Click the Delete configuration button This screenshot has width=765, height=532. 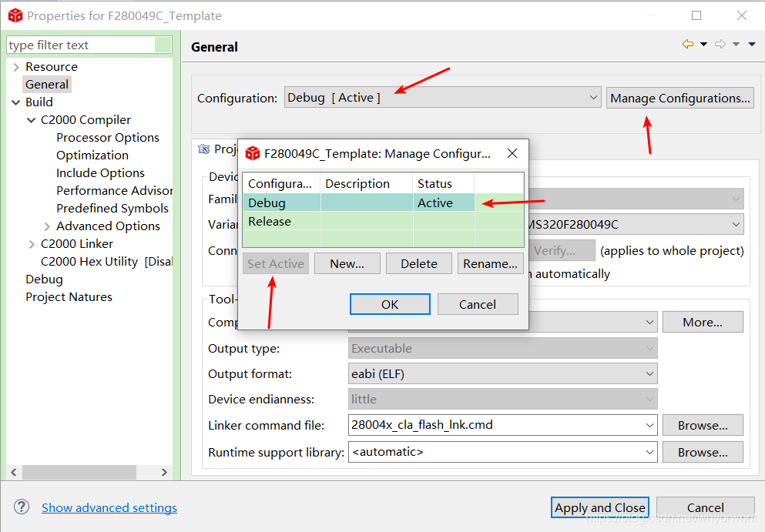coord(418,263)
